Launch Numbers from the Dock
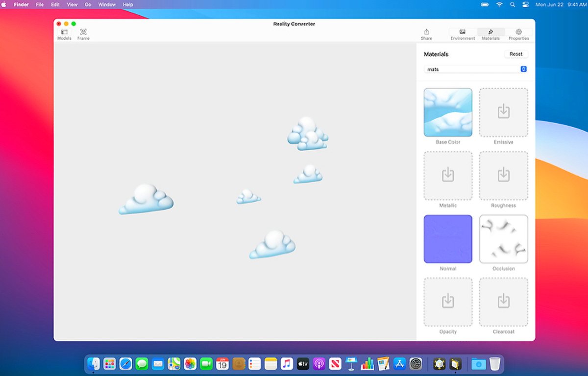 [x=367, y=364]
